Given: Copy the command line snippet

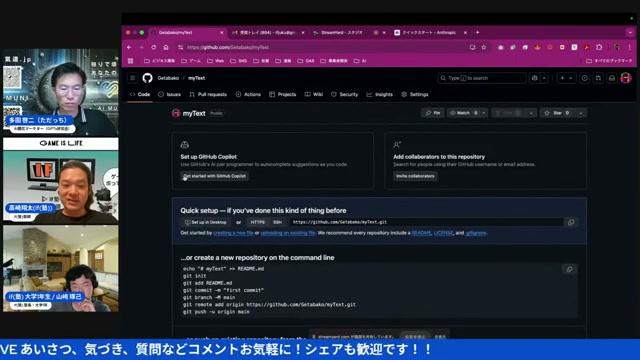Looking at the screenshot, I should (x=569, y=269).
